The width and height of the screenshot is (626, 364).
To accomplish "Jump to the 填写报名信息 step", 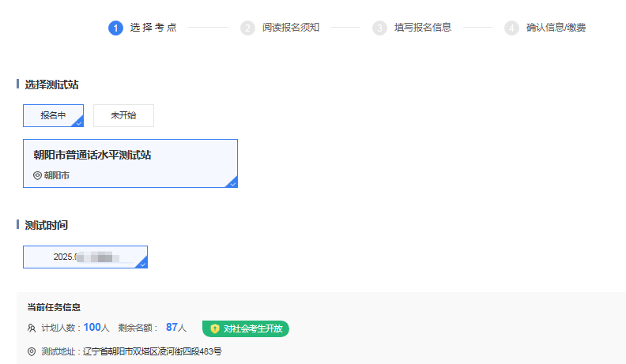I will [x=423, y=28].
